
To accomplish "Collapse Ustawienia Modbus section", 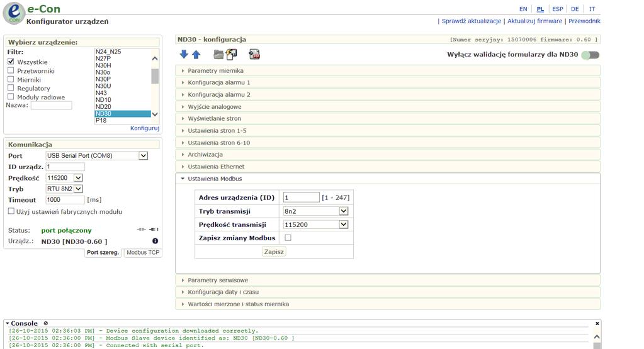I will pyautogui.click(x=388, y=179).
